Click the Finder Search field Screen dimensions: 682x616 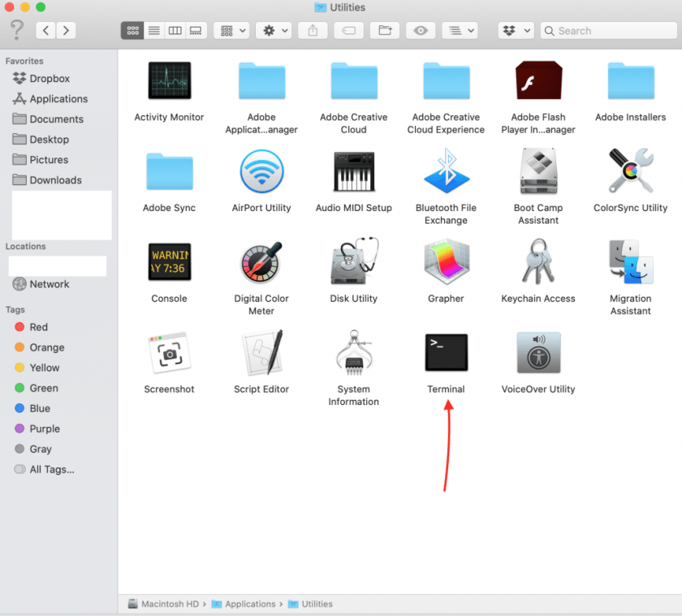click(608, 30)
